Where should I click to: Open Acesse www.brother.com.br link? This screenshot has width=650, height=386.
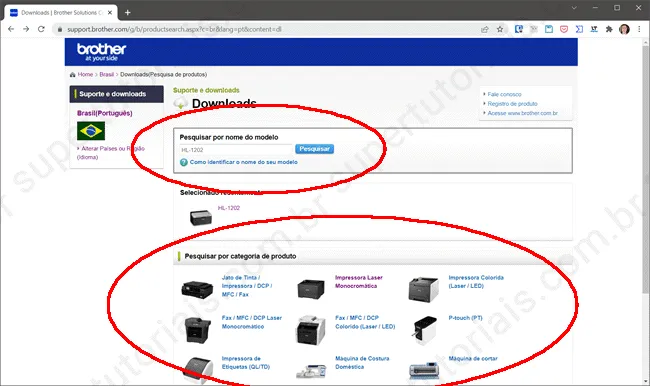tap(522, 113)
